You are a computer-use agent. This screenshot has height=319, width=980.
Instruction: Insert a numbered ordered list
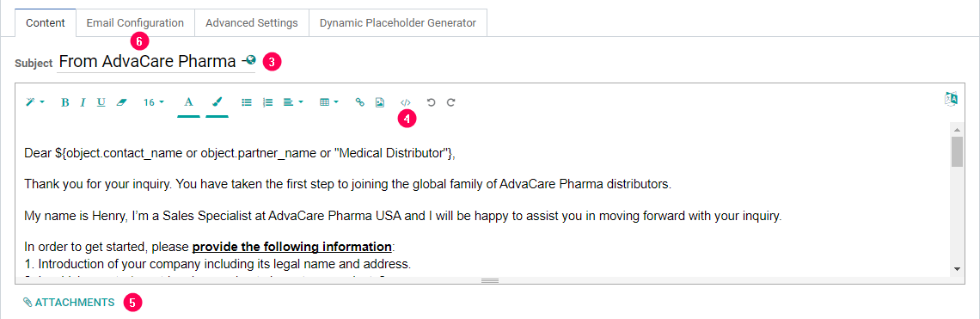click(x=267, y=102)
